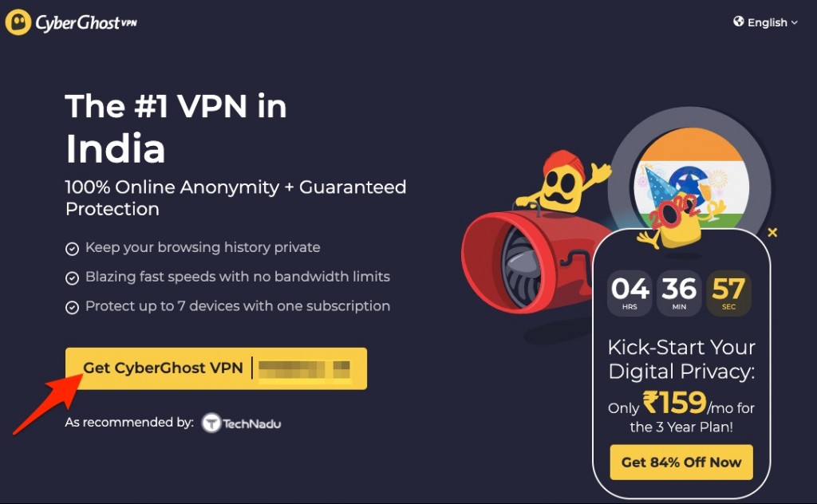Image resolution: width=817 pixels, height=504 pixels.
Task: Click the TechNadu logo icon
Action: click(211, 423)
